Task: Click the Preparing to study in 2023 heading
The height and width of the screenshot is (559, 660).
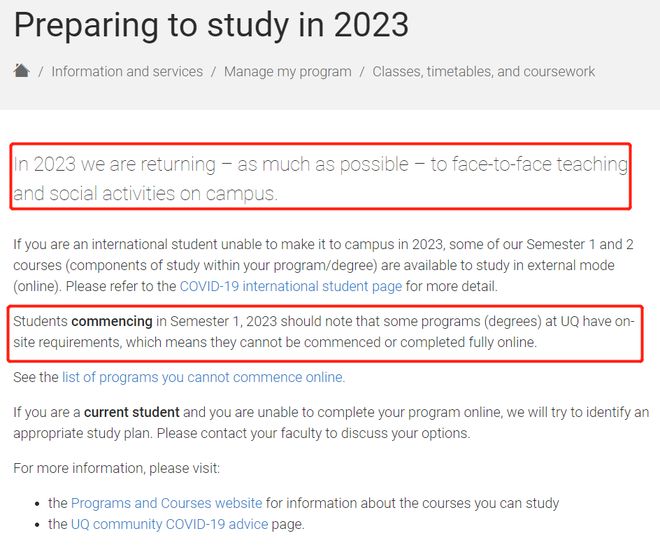Action: coord(211,25)
